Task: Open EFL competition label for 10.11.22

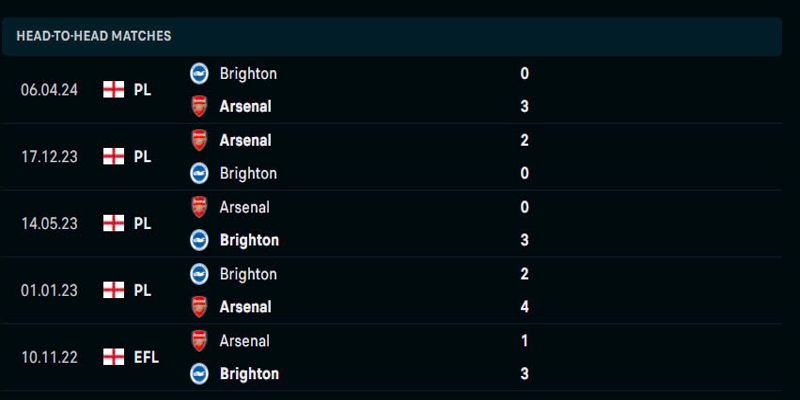Action: (146, 357)
